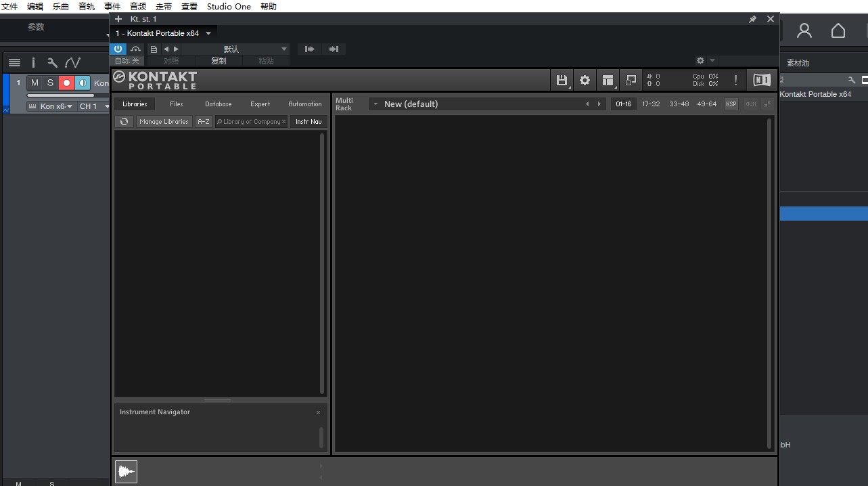The image size is (868, 486).
Task: Click the second arrow-to-bar icon after preset dropdown
Action: [334, 49]
